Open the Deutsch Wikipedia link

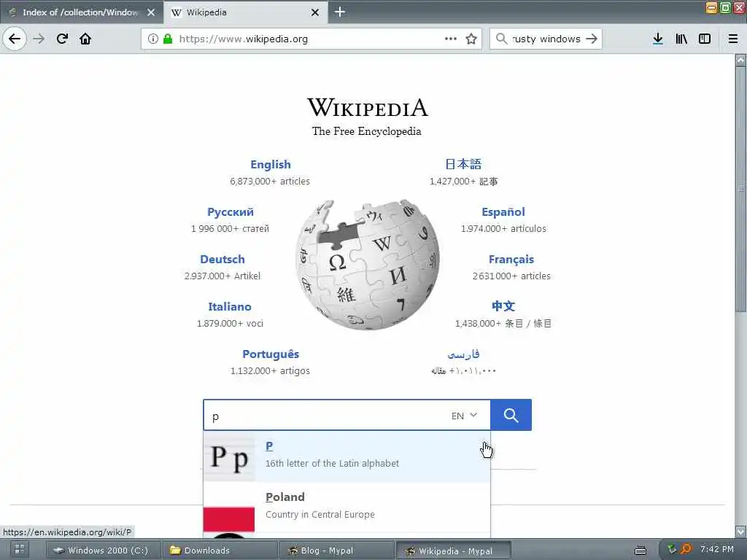tap(222, 259)
